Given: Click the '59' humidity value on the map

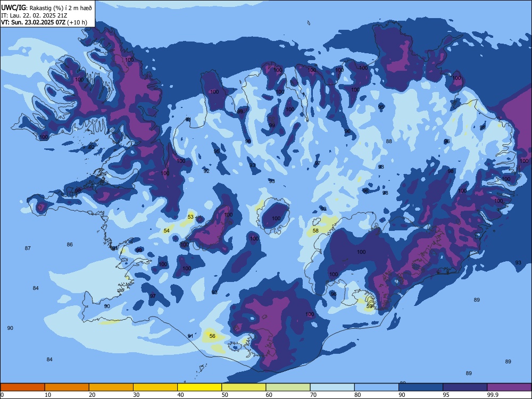Looking at the screenshot, I should coord(370,306).
